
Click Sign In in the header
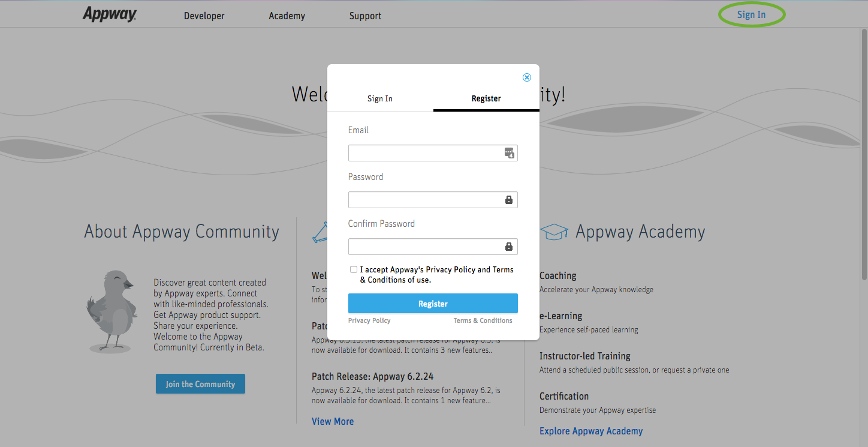pyautogui.click(x=751, y=15)
